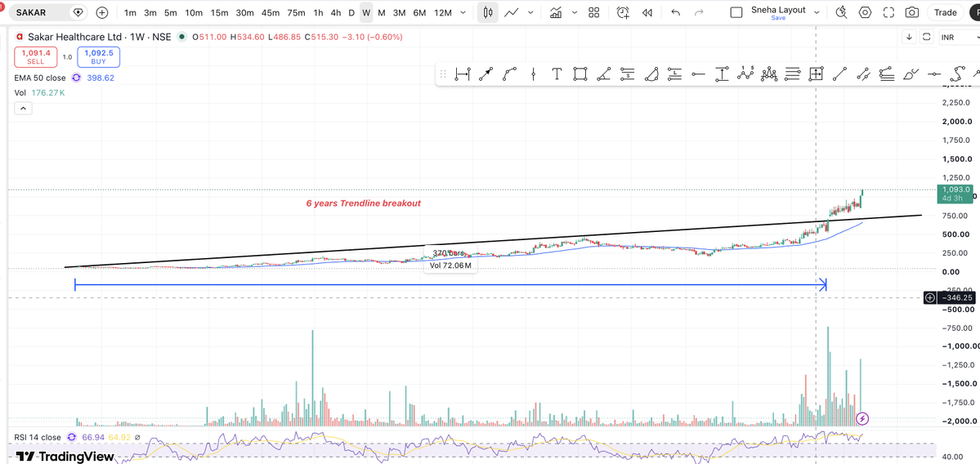This screenshot has width=980, height=464.
Task: Open the Indicators panel icon
Action: [x=555, y=12]
